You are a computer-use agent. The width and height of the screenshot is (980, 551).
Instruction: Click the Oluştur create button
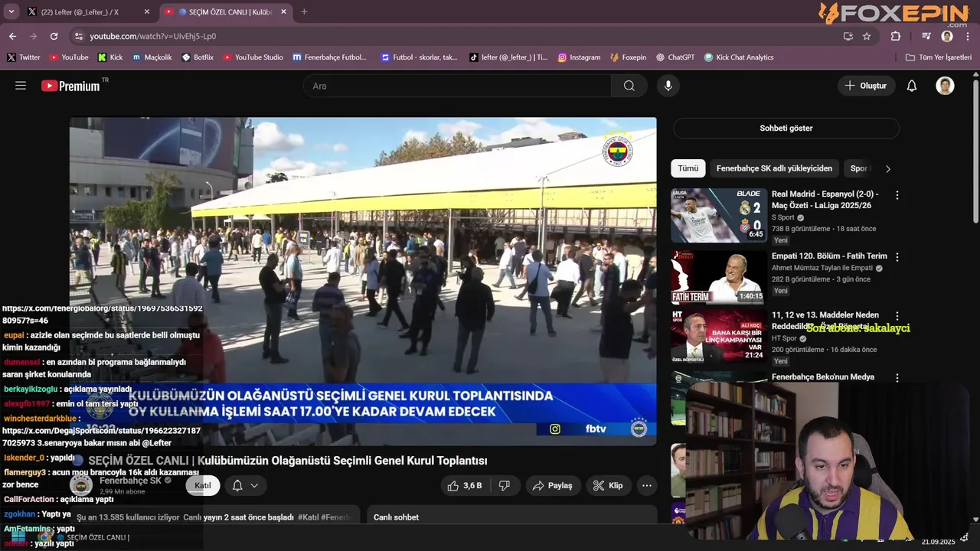tap(866, 86)
